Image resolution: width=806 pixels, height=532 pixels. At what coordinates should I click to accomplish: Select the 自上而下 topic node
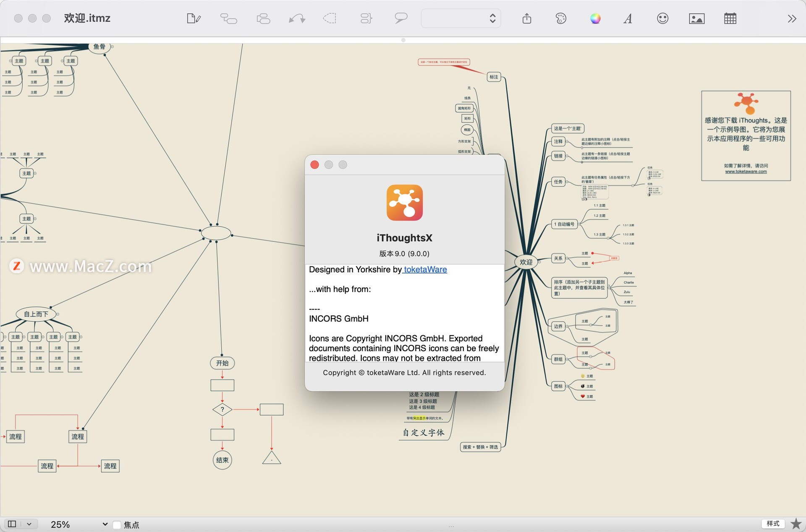coord(36,314)
